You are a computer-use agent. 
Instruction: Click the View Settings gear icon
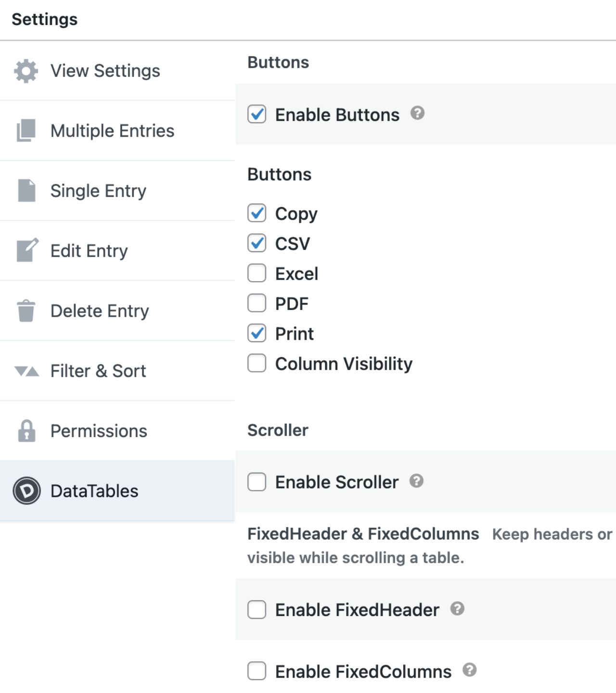point(26,70)
